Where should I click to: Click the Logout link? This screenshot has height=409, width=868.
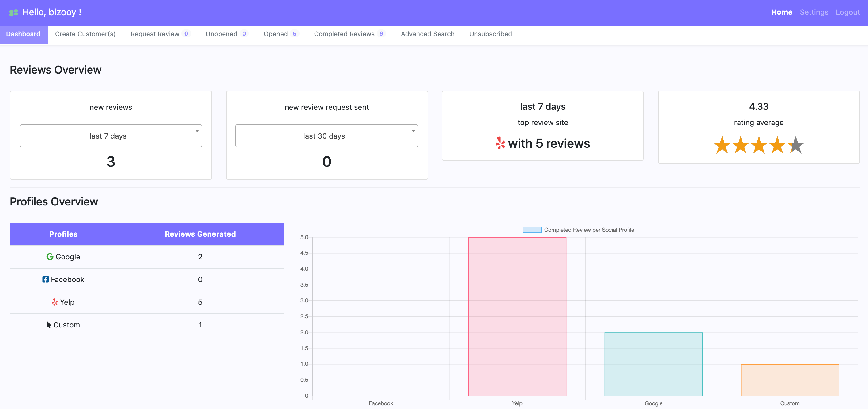point(847,12)
